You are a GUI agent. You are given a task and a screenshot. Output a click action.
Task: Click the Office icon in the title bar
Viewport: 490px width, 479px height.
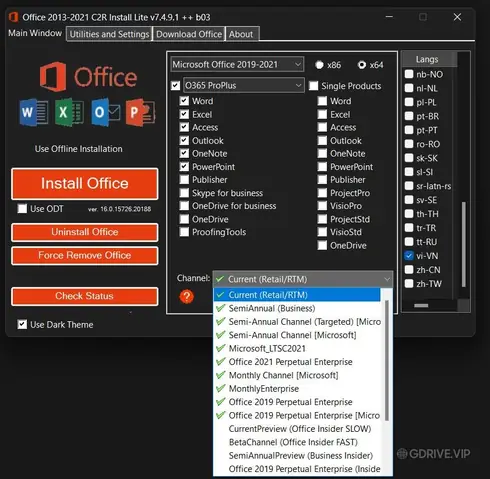pos(13,17)
